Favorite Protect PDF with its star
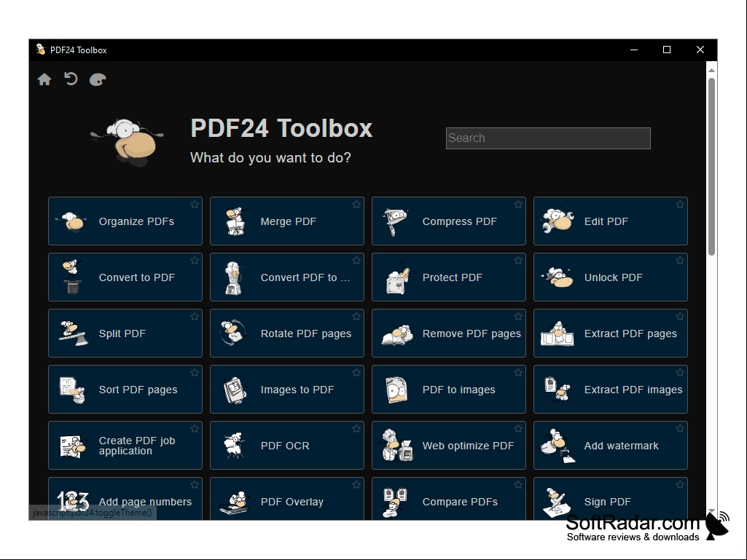The height and width of the screenshot is (560, 747). pyautogui.click(x=518, y=261)
